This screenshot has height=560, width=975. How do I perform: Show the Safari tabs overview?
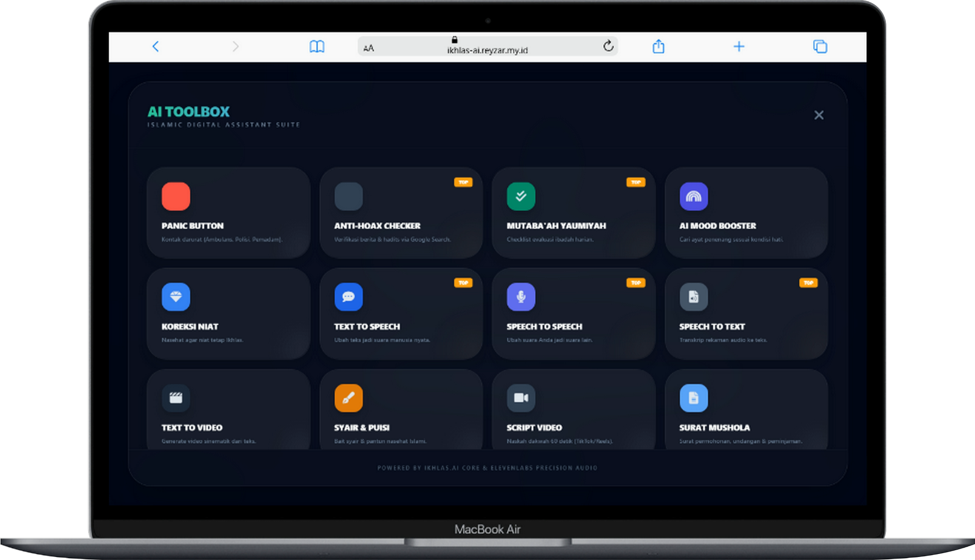click(820, 46)
